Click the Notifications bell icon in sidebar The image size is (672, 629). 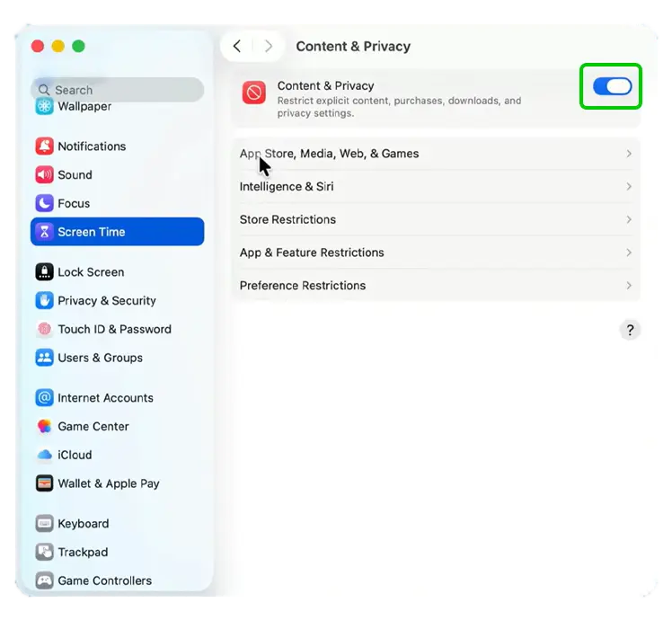44,146
